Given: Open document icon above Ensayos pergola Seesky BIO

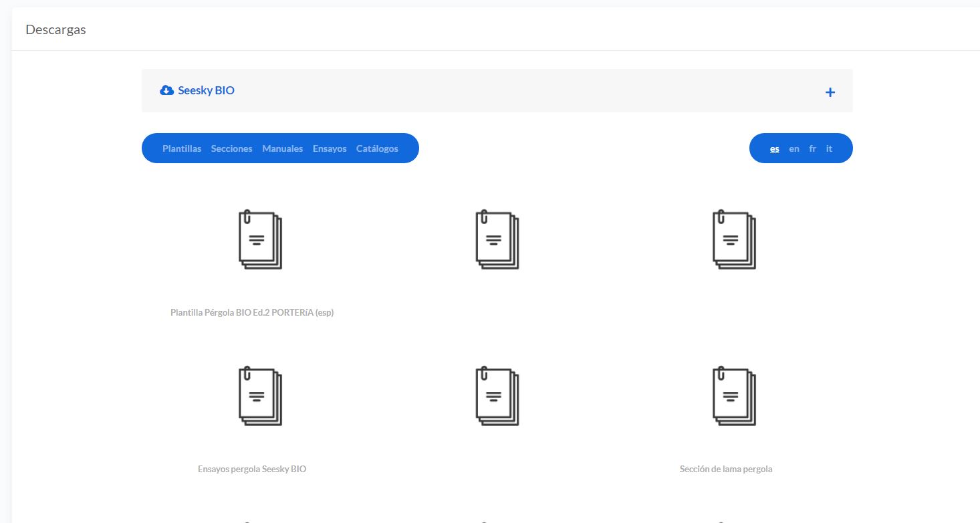Looking at the screenshot, I should (x=260, y=396).
